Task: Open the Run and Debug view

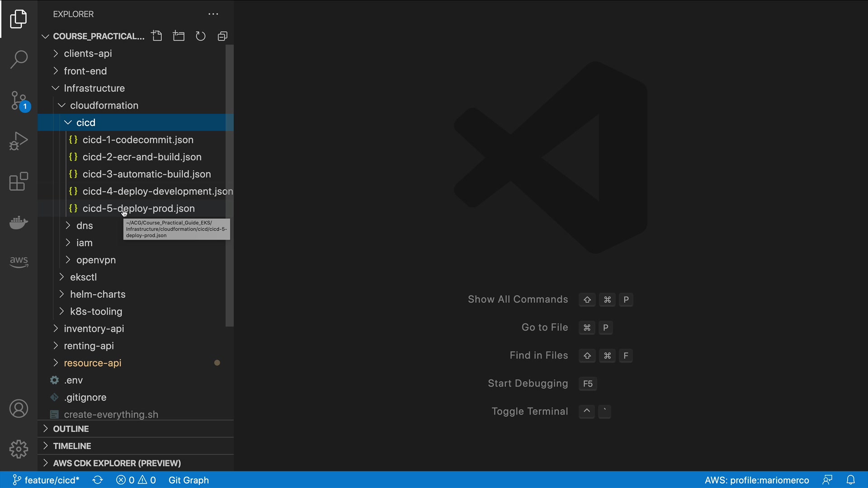Action: coord(19,141)
